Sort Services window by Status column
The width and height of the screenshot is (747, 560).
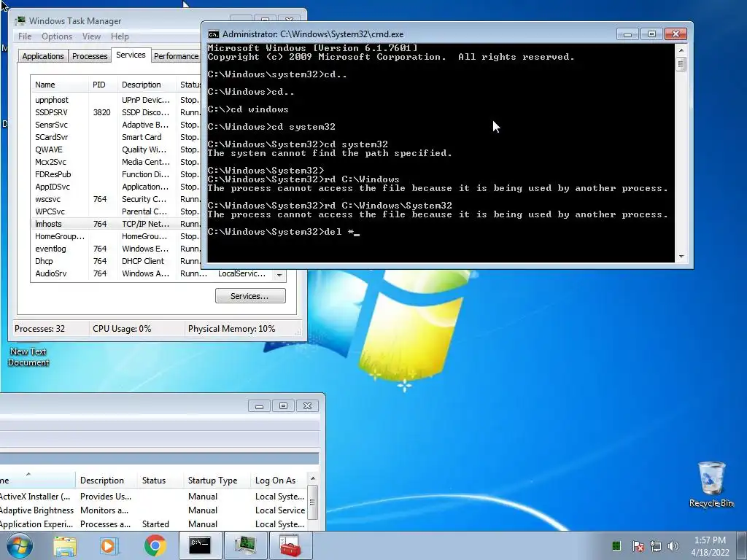[160, 481]
